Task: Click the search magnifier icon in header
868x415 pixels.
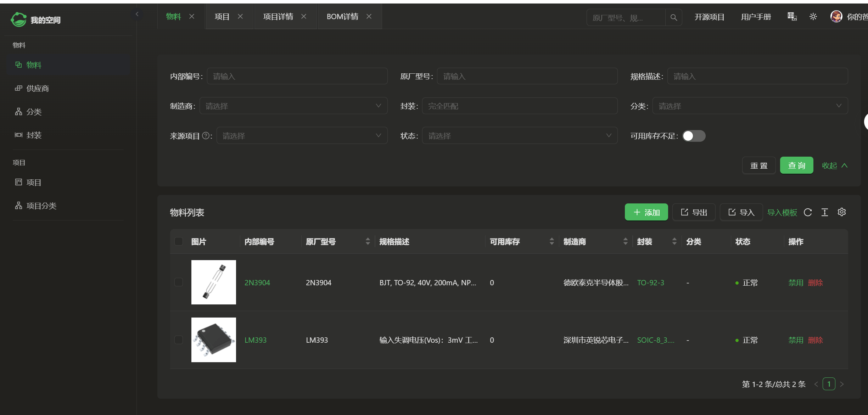Action: (x=673, y=17)
